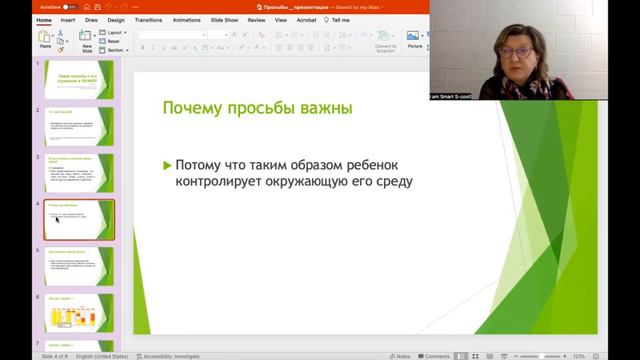Click the Save icon in title bar

tap(98, 7)
